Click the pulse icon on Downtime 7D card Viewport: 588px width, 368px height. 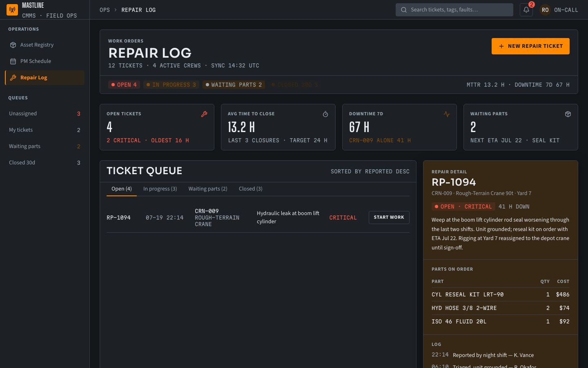click(447, 114)
